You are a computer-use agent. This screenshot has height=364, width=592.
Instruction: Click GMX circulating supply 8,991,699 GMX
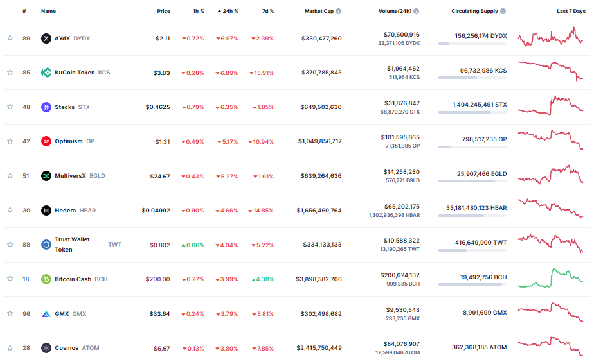[x=485, y=313]
